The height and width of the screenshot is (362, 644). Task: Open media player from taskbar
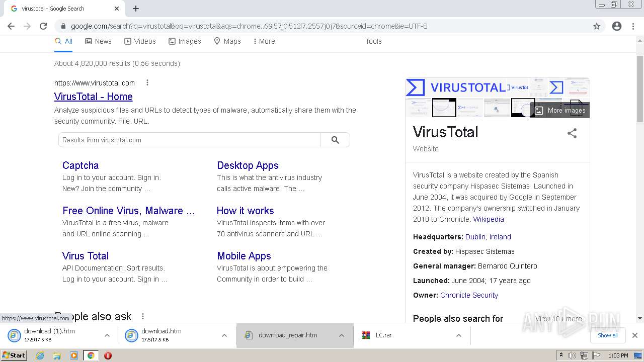pos(74,355)
